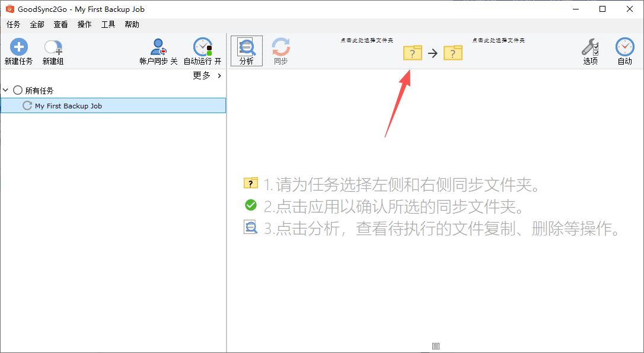Open Options (选项) wrench icon
Viewport: 644px width, 353px height.
click(x=590, y=47)
